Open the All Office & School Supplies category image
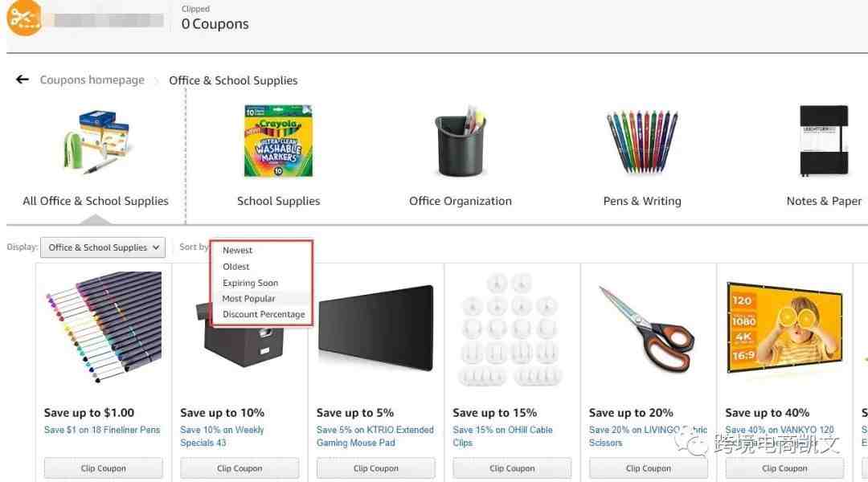Screen dimensions: 868x482 pyautogui.click(x=96, y=141)
